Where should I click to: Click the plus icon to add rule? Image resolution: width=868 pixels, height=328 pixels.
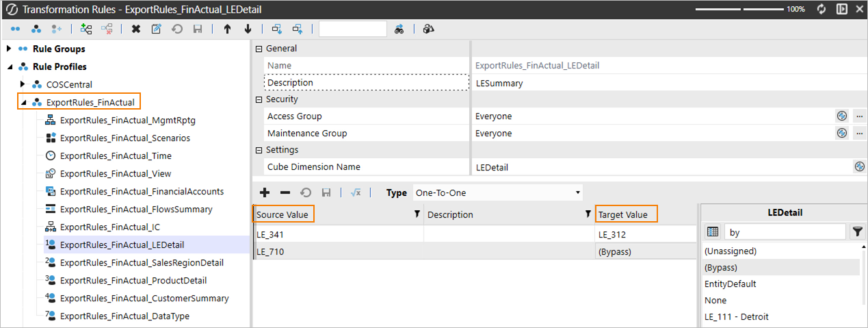point(265,193)
